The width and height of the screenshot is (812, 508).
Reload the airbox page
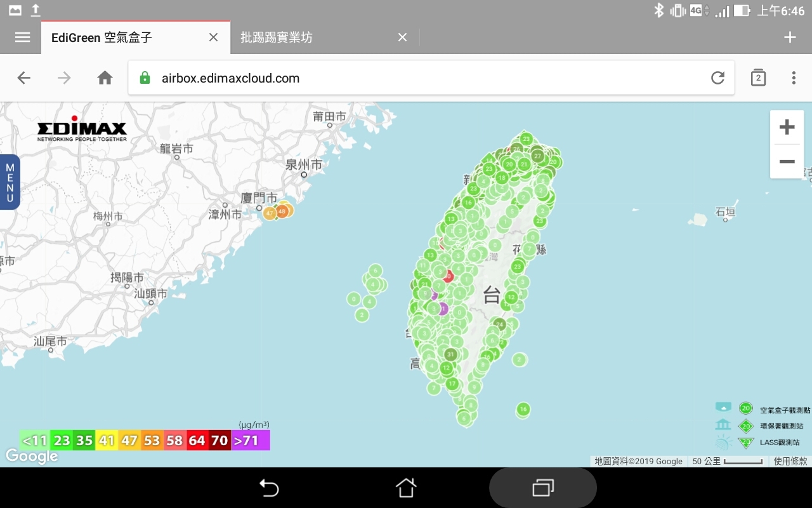(717, 78)
